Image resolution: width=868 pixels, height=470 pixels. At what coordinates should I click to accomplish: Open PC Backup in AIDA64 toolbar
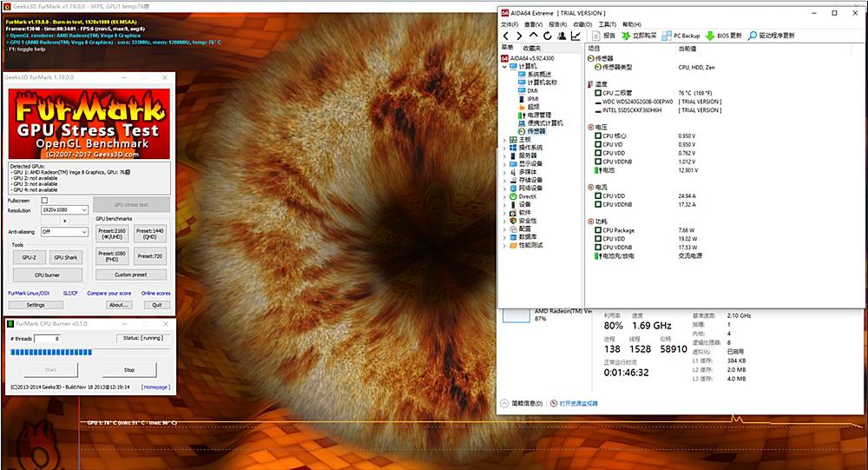tap(681, 36)
